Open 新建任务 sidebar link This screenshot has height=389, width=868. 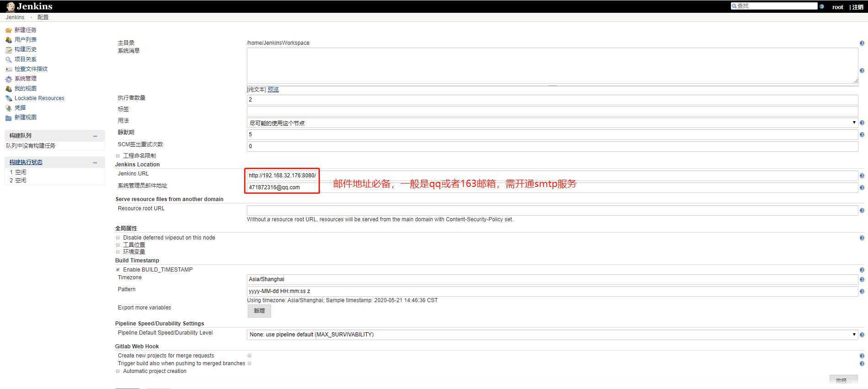[x=26, y=30]
